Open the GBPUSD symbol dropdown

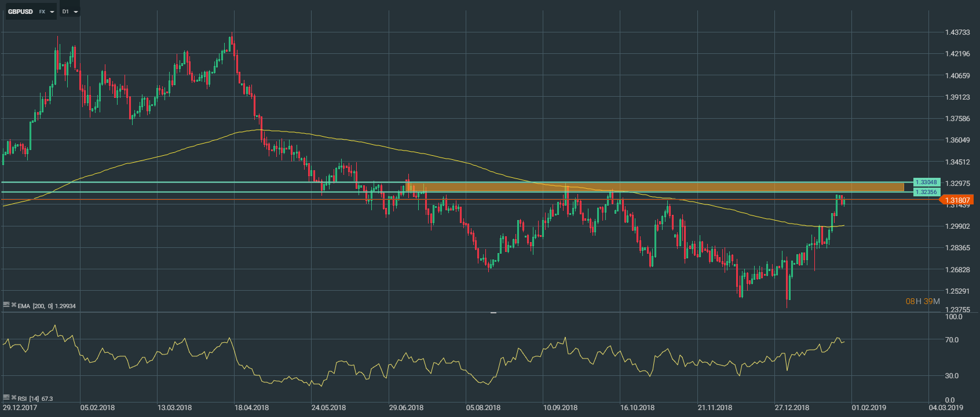click(52, 12)
